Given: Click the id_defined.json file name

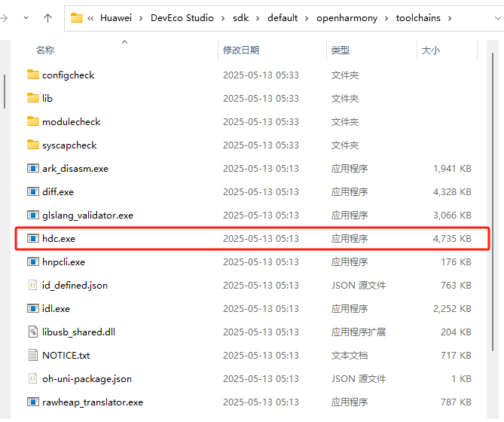Looking at the screenshot, I should 75,286.
